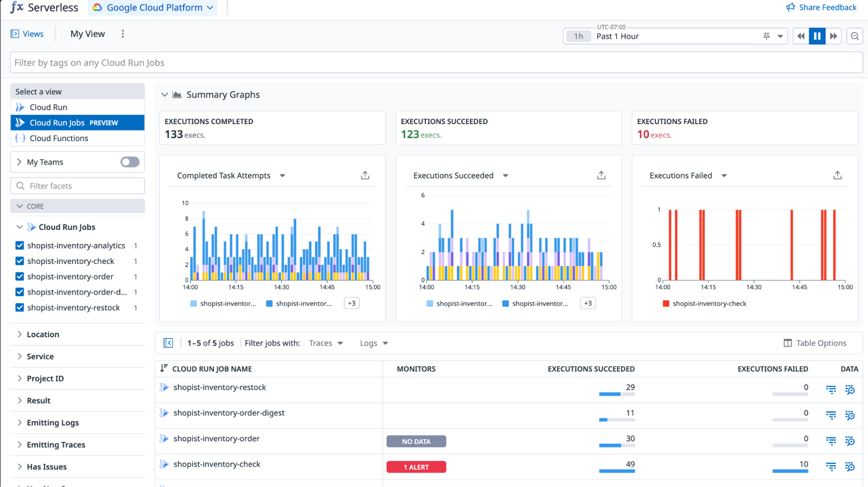Expand the Emitting Traces facet
Image resolution: width=868 pixels, height=487 pixels.
20,444
